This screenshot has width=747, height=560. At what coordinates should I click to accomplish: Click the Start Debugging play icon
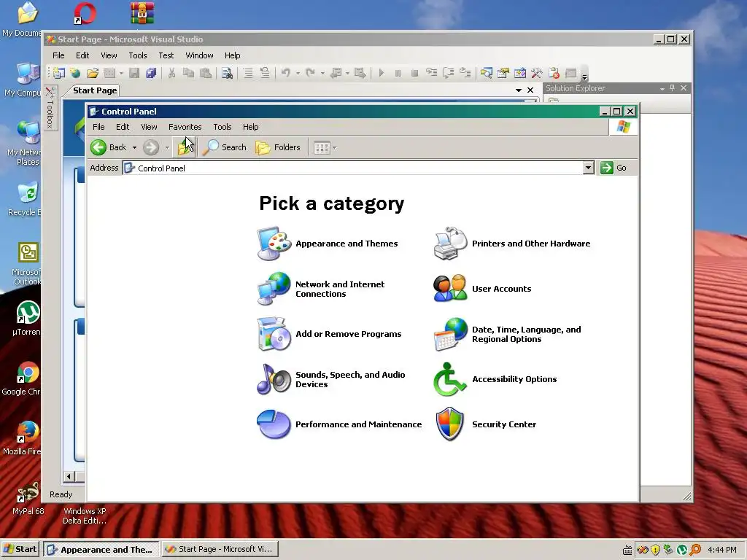(x=381, y=73)
